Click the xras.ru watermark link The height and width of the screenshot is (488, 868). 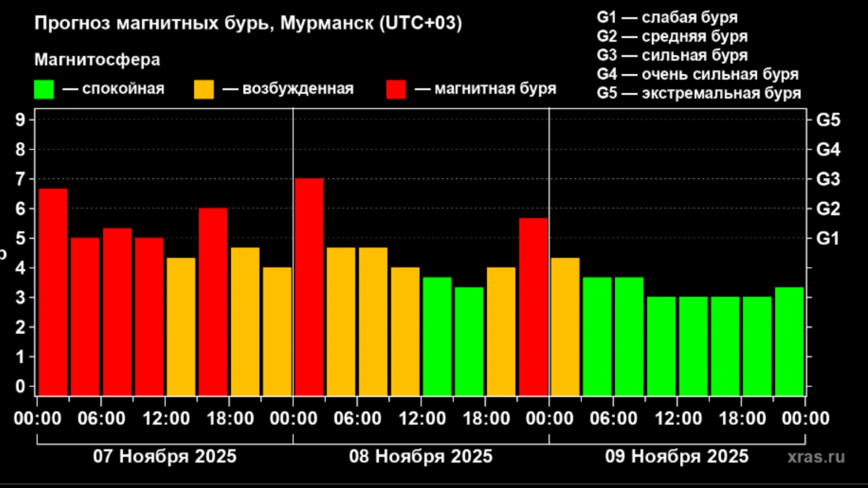pos(816,457)
